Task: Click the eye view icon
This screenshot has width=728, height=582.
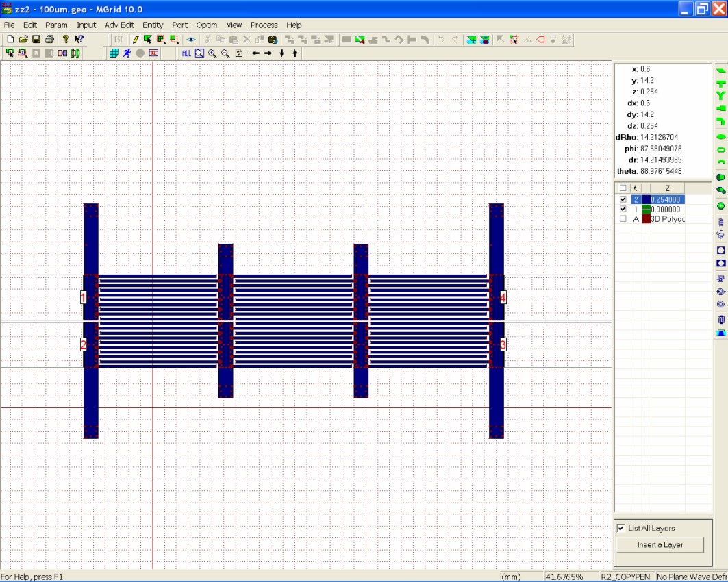Action: click(x=191, y=40)
